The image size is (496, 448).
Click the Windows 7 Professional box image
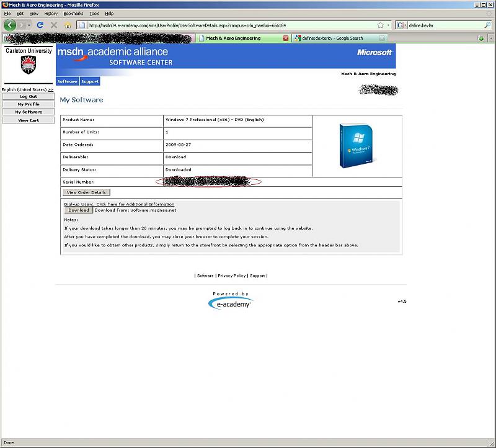[356, 146]
